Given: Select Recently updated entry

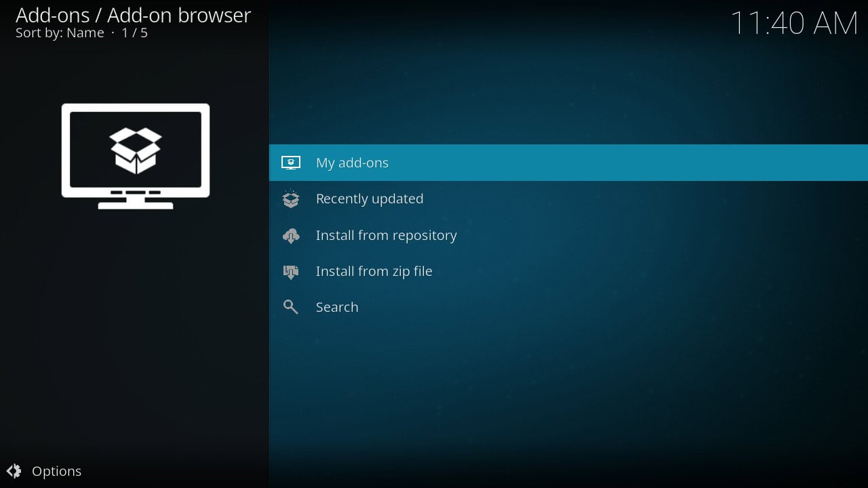Looking at the screenshot, I should click(x=568, y=199).
